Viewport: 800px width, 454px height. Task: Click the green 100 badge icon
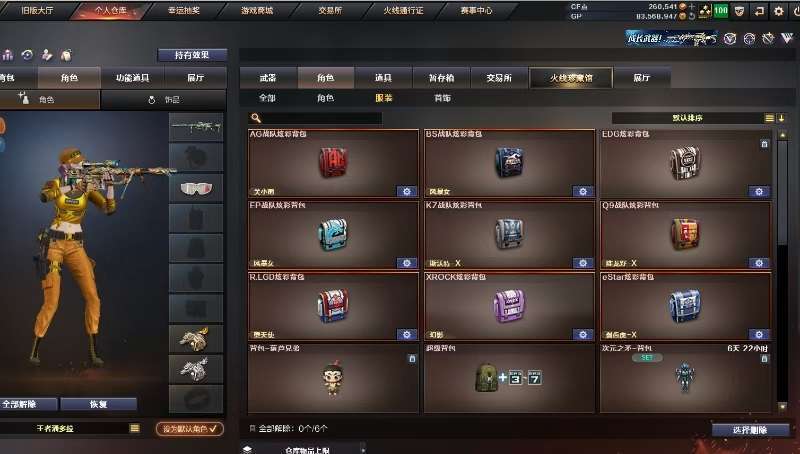720,10
